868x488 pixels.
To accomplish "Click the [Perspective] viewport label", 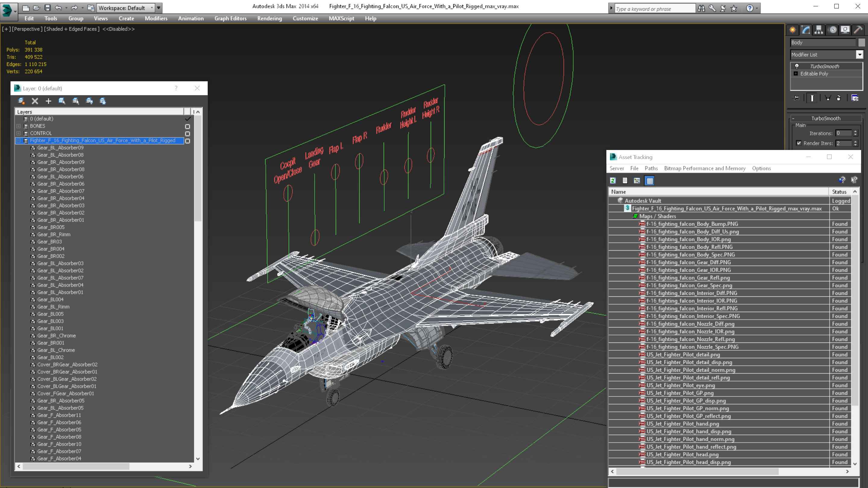I will [x=27, y=29].
